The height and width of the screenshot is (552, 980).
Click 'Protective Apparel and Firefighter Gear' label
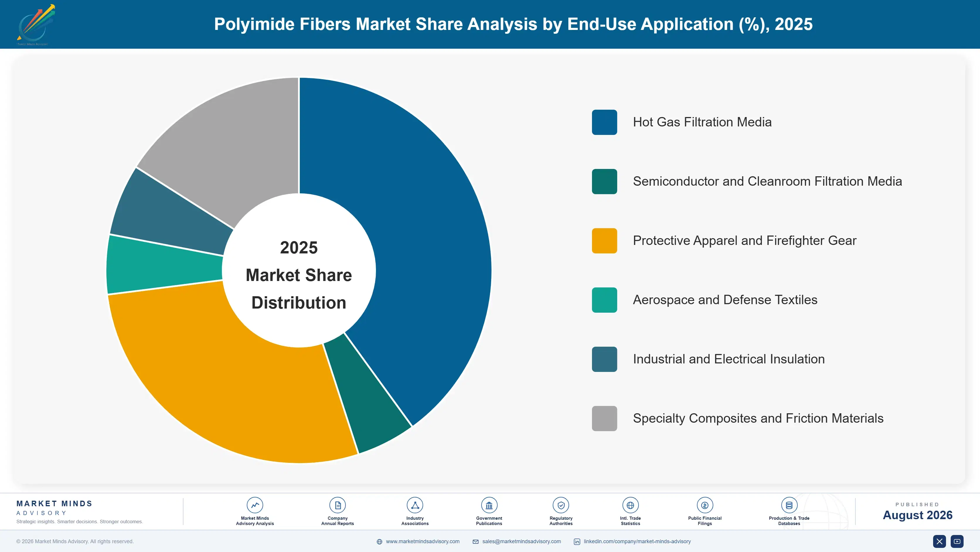point(744,241)
